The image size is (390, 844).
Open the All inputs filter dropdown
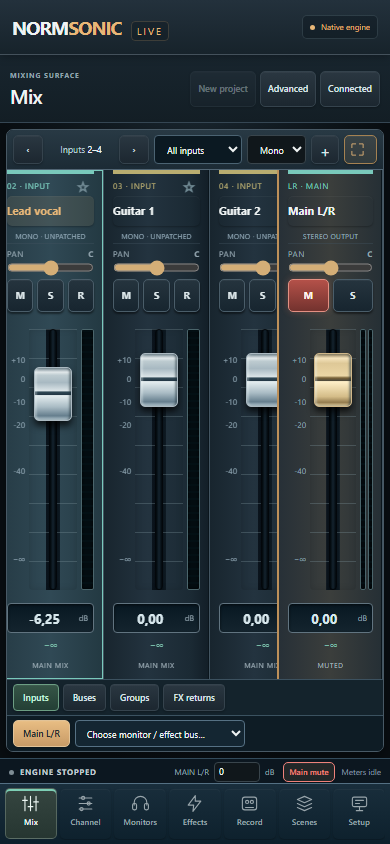pos(198,150)
